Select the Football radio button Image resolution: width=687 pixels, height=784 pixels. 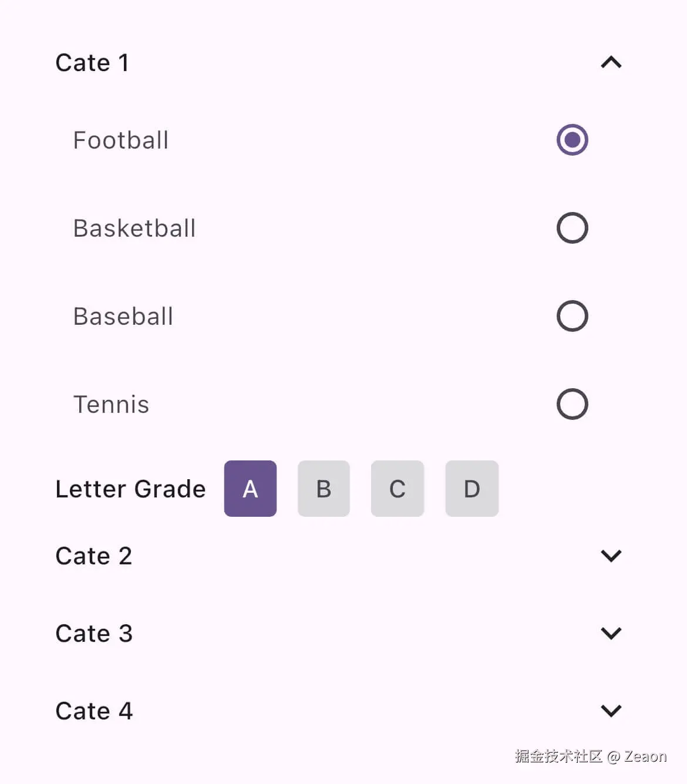tap(572, 140)
